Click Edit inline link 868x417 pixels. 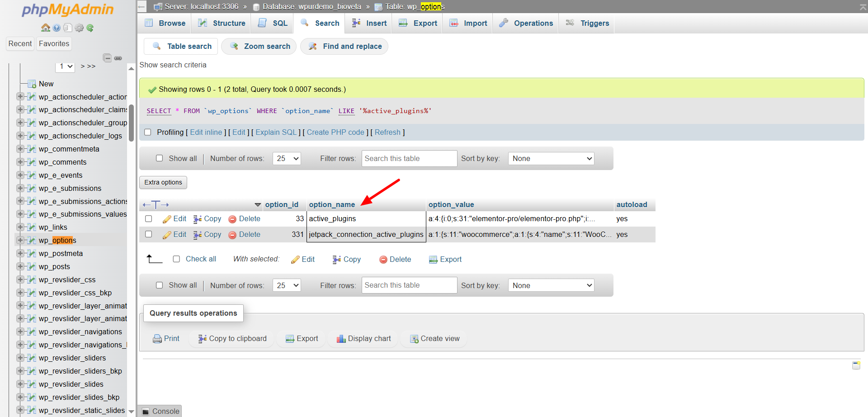(206, 133)
